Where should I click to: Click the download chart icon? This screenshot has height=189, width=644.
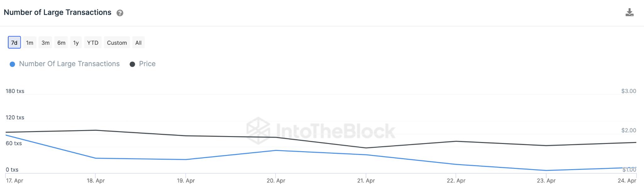coord(629,13)
